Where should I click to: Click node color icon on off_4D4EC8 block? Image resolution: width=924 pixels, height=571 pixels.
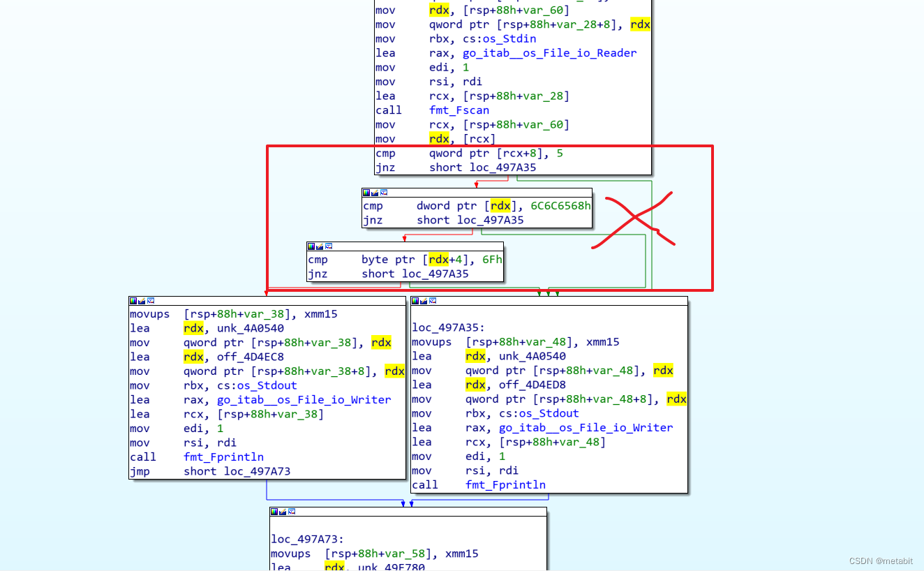[x=133, y=301]
